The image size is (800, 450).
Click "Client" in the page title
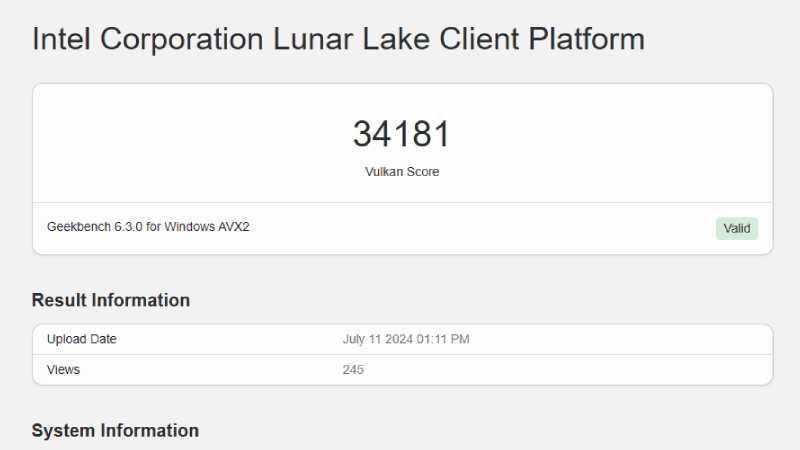tap(468, 39)
